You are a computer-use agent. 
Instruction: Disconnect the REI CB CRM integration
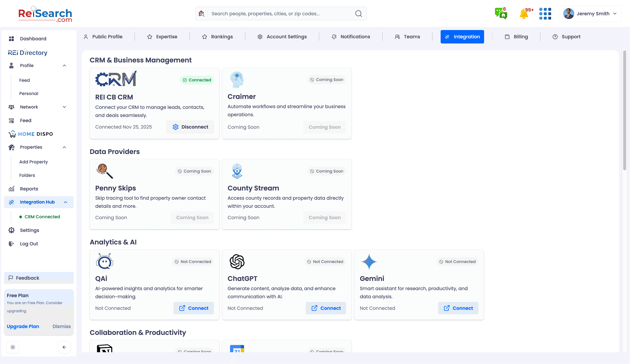[190, 127]
